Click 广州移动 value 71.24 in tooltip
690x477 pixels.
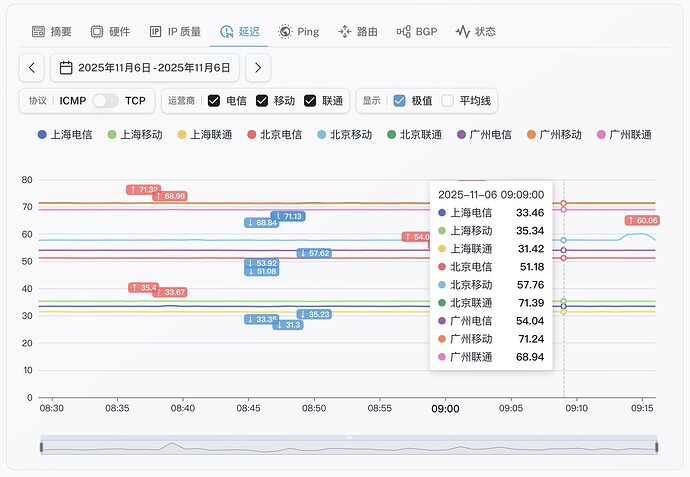531,339
